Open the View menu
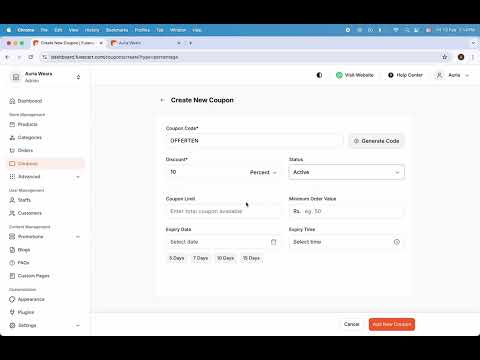 (x=73, y=30)
